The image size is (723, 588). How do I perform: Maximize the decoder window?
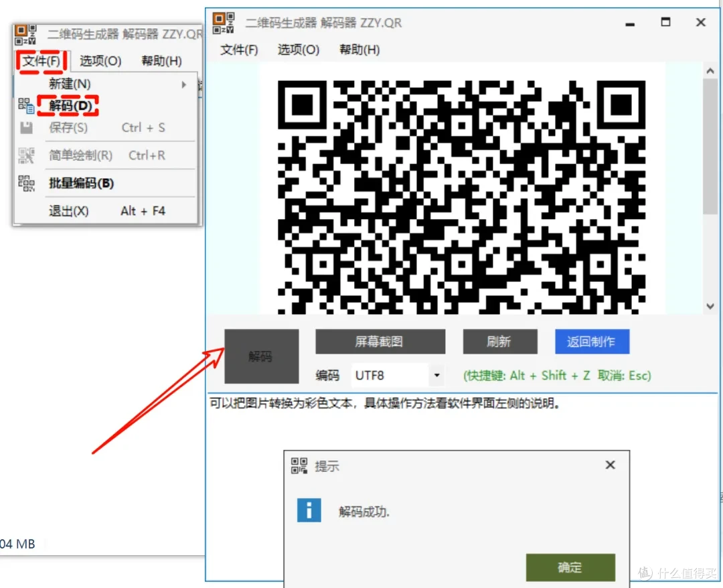pyautogui.click(x=665, y=22)
